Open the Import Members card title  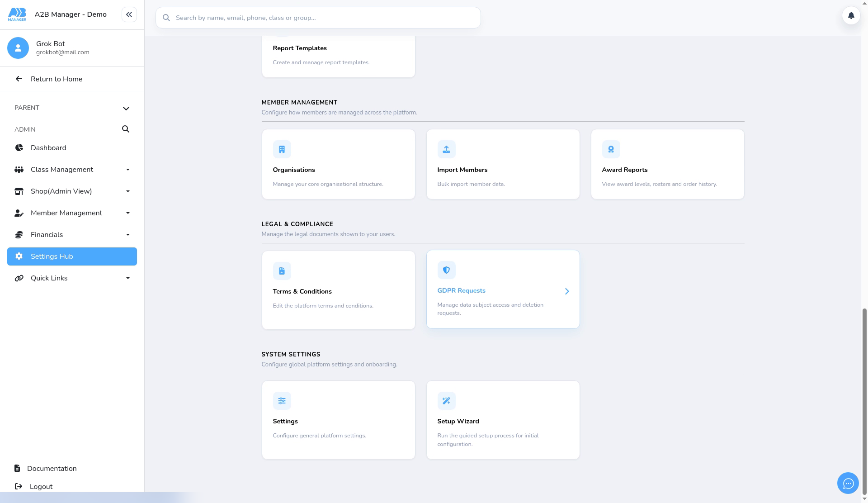[x=462, y=170]
